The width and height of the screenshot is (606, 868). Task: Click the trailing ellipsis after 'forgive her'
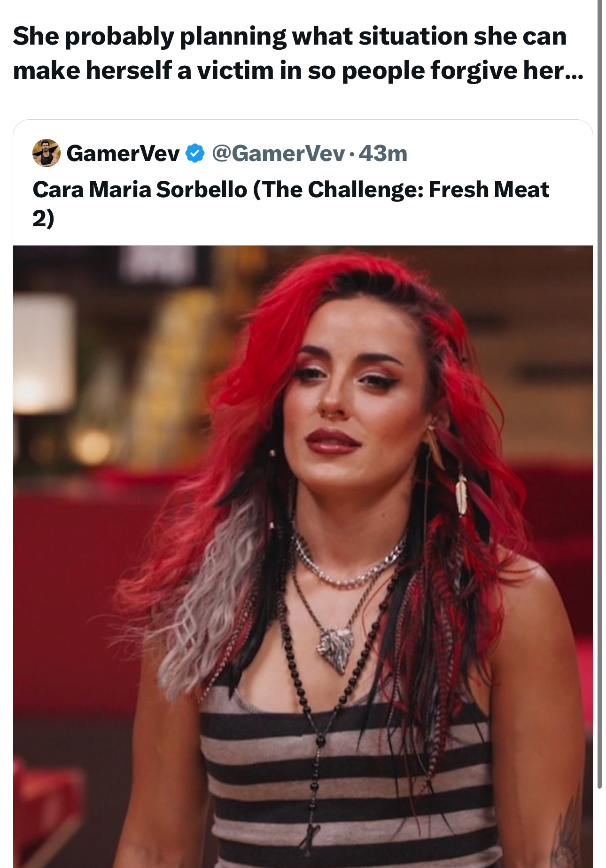click(574, 71)
